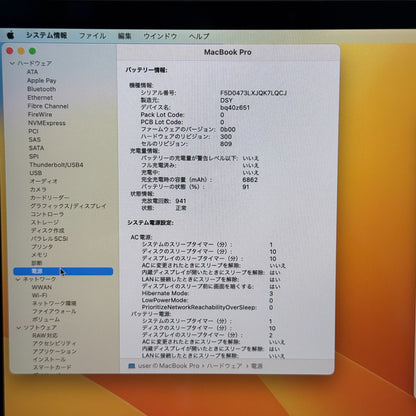416x416 pixels.
Task: Select パラレルSCSI in the sidebar
Action: tap(49, 239)
